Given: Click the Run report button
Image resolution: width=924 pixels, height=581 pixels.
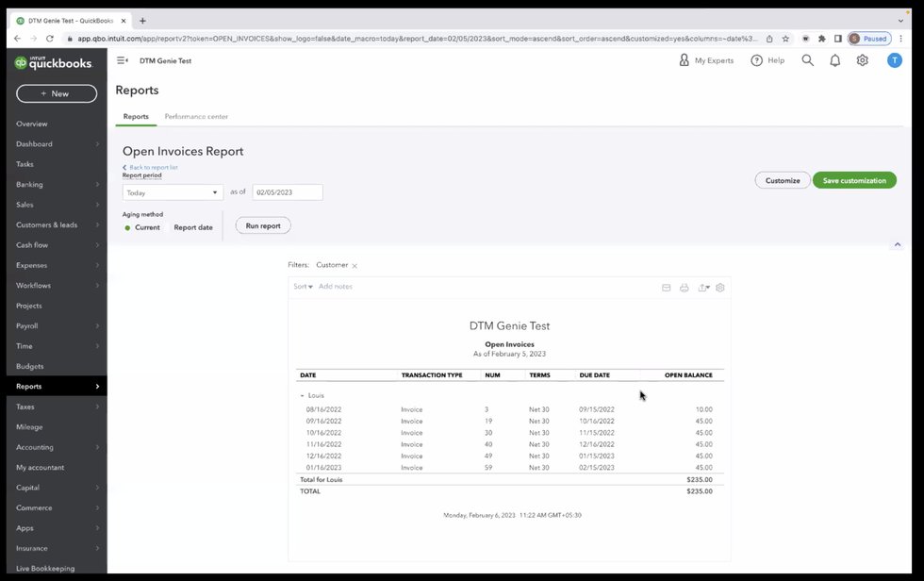Looking at the screenshot, I should 263,226.
